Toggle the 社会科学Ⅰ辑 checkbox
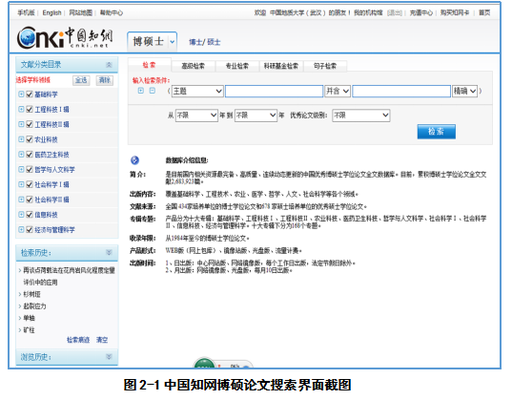This screenshot has height=400, width=512. (29, 184)
